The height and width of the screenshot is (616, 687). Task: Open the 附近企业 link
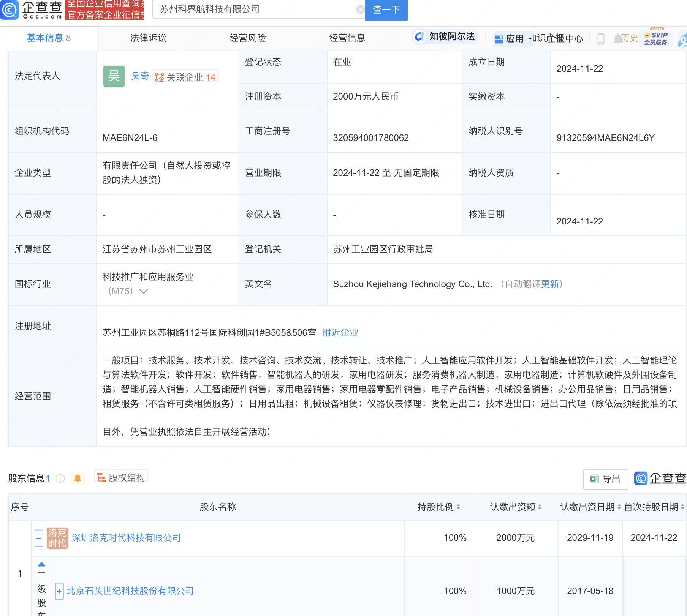340,332
